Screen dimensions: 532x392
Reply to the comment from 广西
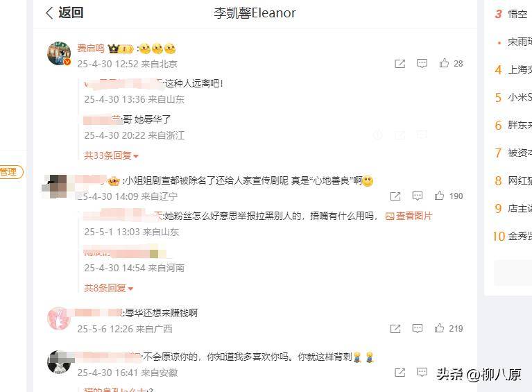tap(418, 328)
